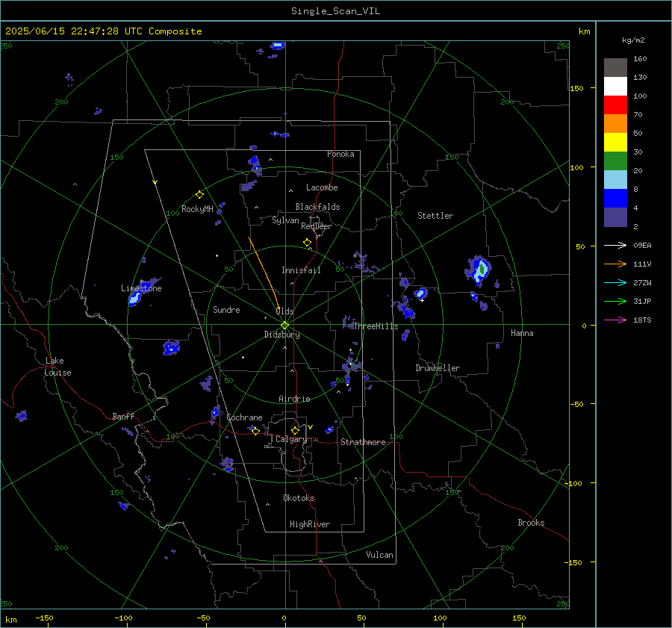Select the purple 4 legend swatch

pyautogui.click(x=615, y=217)
